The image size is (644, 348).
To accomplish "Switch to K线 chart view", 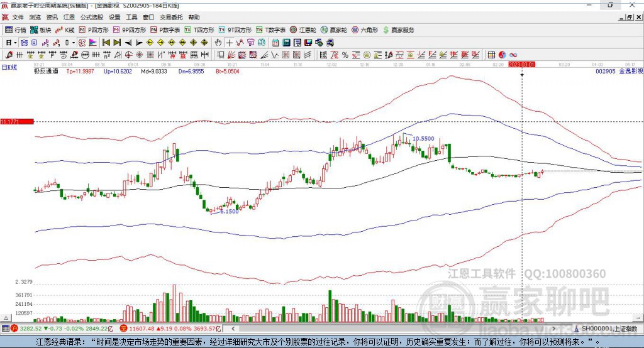I will [65, 30].
